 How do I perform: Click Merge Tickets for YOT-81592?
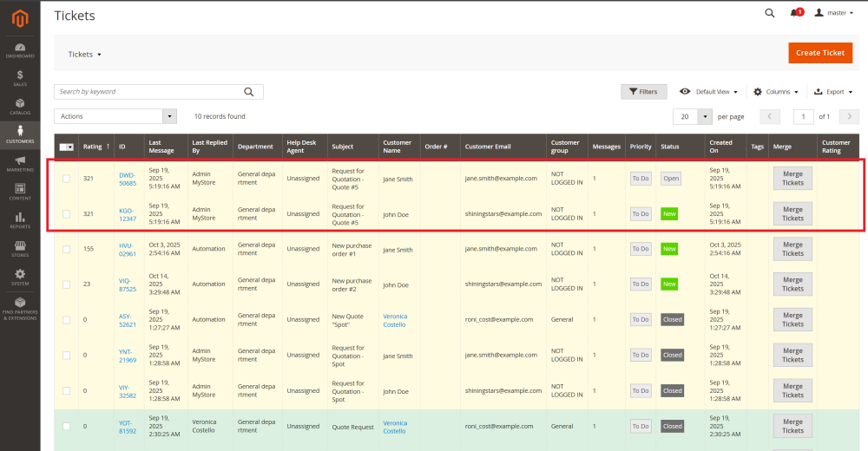coord(792,426)
